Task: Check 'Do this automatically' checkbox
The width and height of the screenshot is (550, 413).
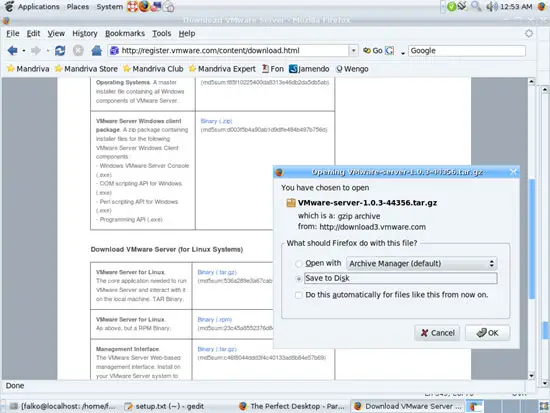Action: 299,295
